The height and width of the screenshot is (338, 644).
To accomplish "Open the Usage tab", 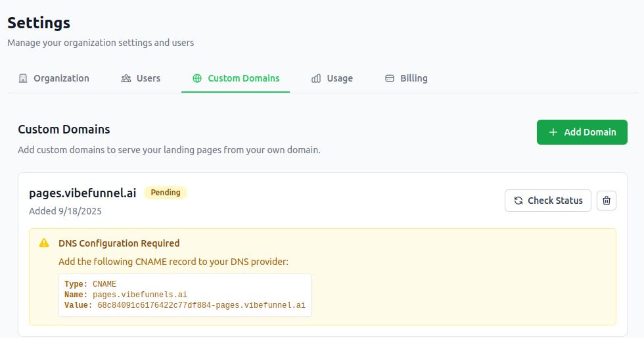I will 332,78.
